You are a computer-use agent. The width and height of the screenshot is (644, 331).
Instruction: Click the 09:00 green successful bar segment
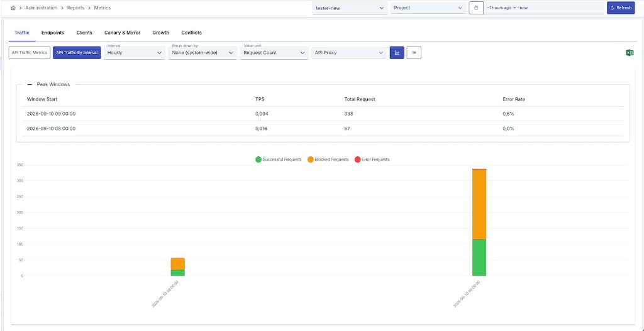(x=479, y=258)
